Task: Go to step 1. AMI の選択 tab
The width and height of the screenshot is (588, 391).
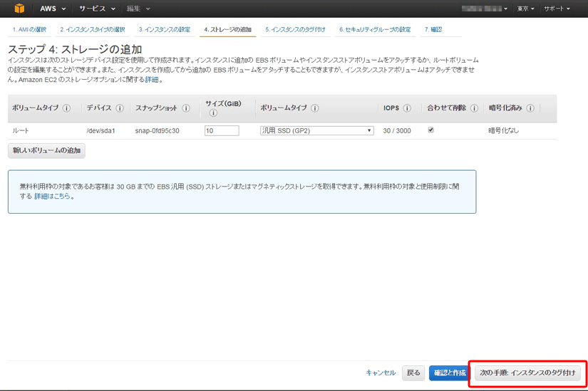Action: pyautogui.click(x=29, y=29)
